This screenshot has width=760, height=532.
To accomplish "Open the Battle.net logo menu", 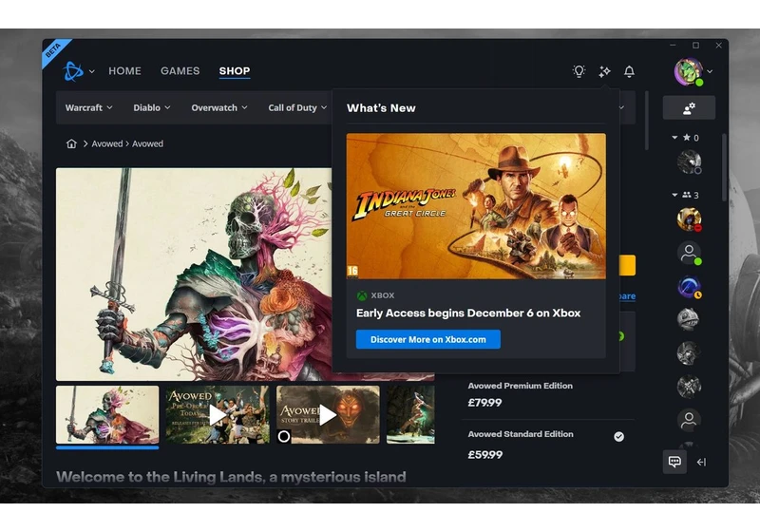I will tap(73, 71).
